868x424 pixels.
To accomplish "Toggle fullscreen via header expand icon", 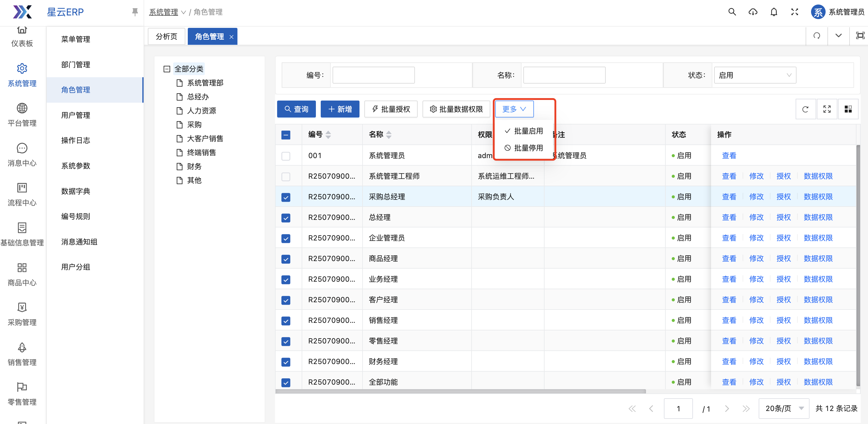I will tap(794, 12).
